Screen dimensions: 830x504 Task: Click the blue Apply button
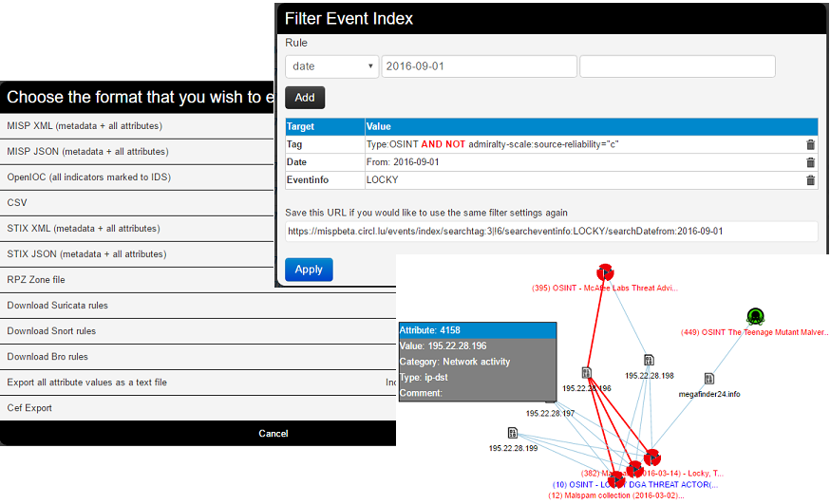coord(309,270)
